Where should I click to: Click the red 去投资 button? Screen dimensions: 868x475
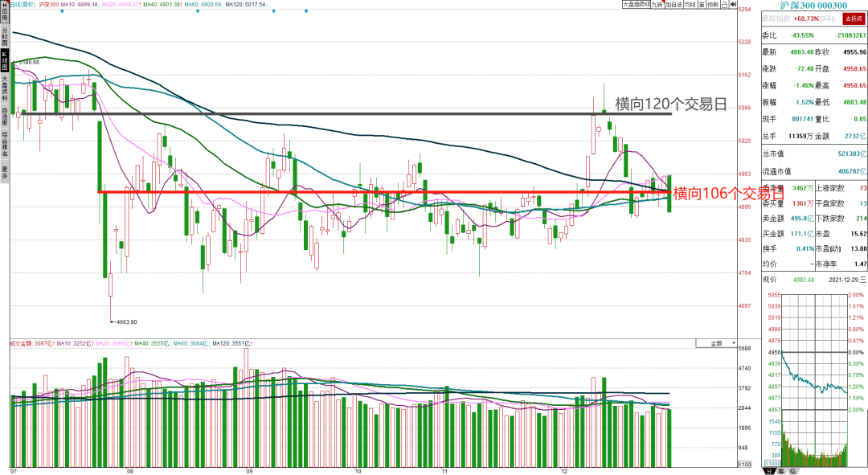click(x=853, y=18)
